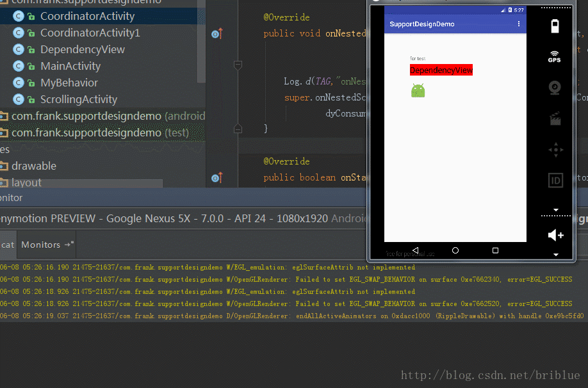Expand the layout folder
Screen dimensions: 588x388
pyautogui.click(x=26, y=182)
